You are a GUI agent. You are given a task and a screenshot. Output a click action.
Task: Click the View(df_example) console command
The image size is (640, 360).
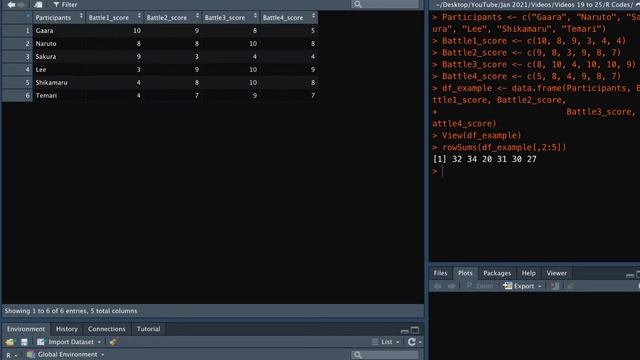[481, 136]
